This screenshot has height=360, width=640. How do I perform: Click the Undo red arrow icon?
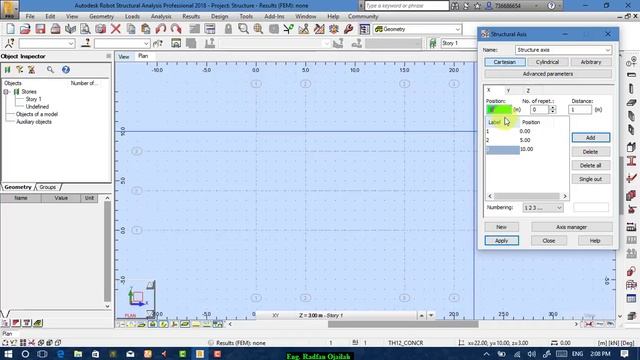coord(161,29)
